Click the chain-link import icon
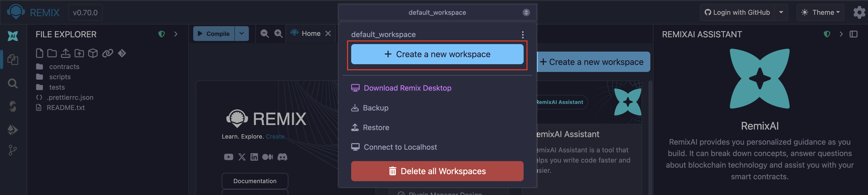The width and height of the screenshot is (868, 195). click(x=107, y=53)
